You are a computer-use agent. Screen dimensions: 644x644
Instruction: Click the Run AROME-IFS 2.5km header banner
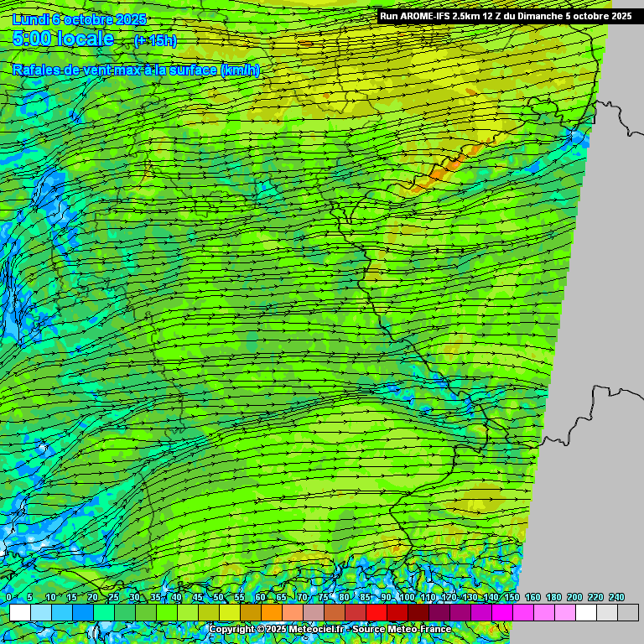(506, 15)
